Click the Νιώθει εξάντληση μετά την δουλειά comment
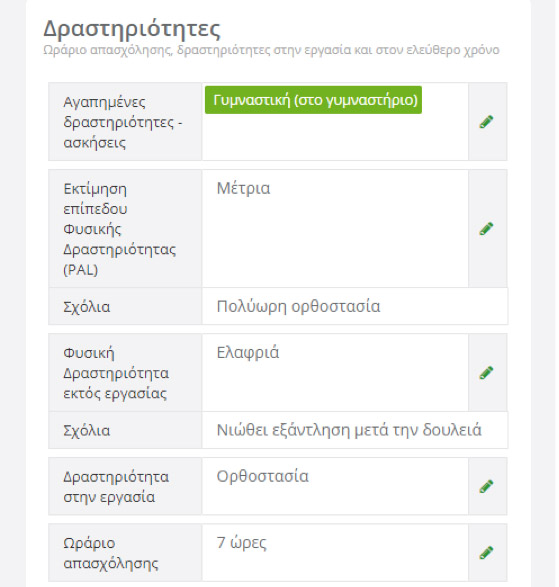 pos(349,430)
